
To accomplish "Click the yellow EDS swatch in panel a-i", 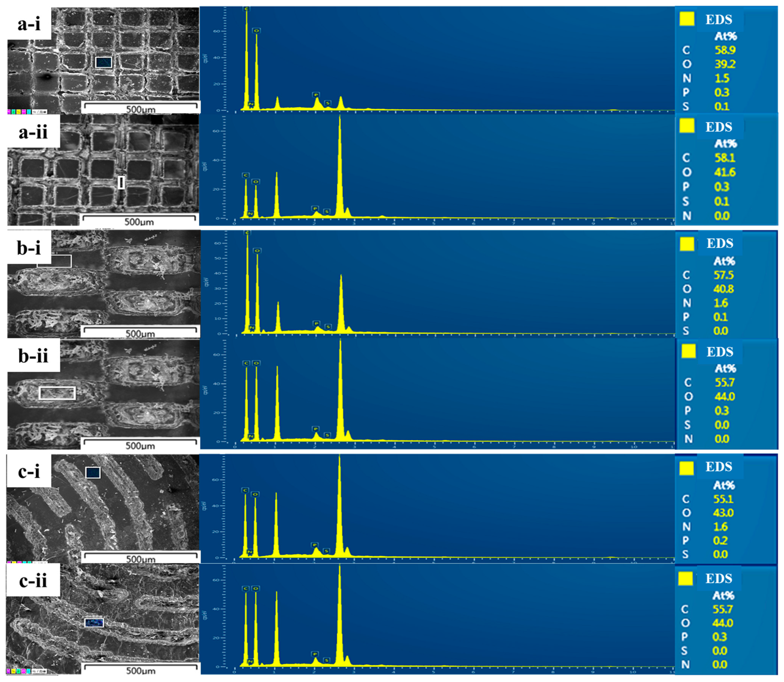I will [687, 19].
